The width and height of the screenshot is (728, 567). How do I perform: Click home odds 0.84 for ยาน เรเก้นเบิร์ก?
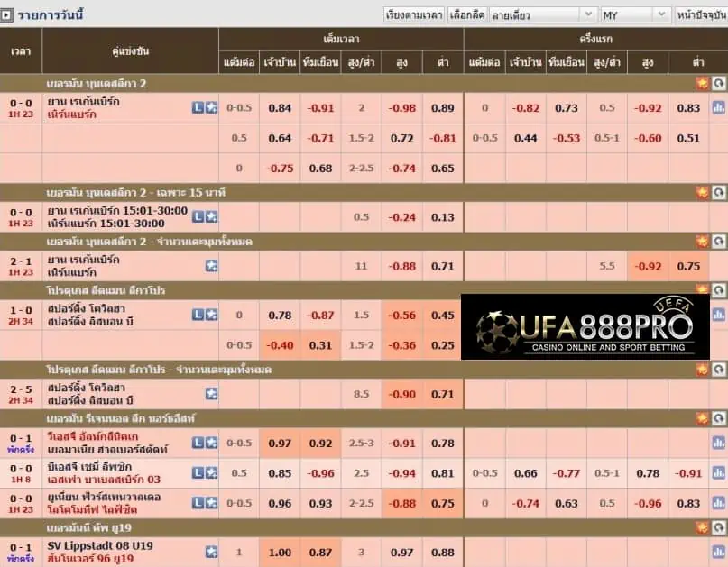pyautogui.click(x=280, y=108)
